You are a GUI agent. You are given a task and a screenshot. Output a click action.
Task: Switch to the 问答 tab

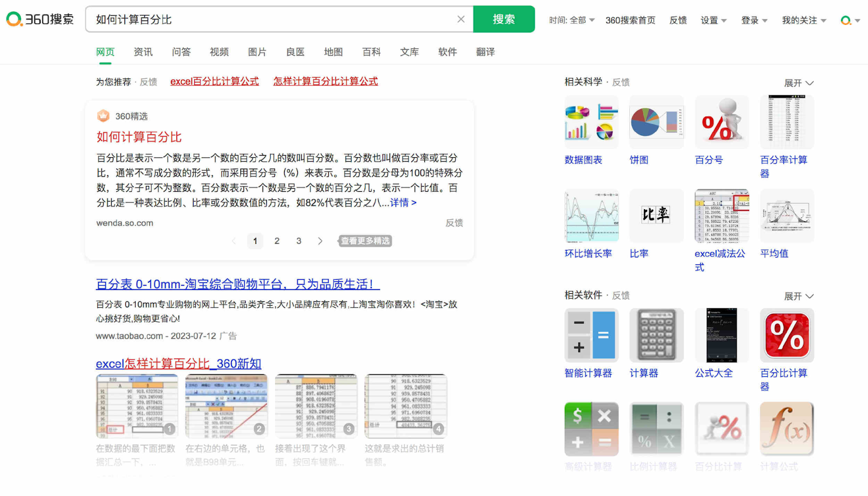(181, 52)
